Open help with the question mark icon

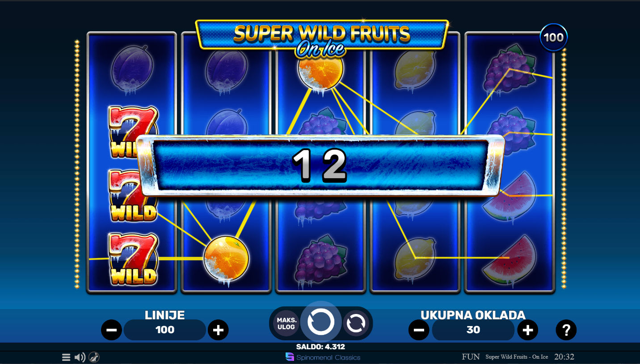point(566,330)
